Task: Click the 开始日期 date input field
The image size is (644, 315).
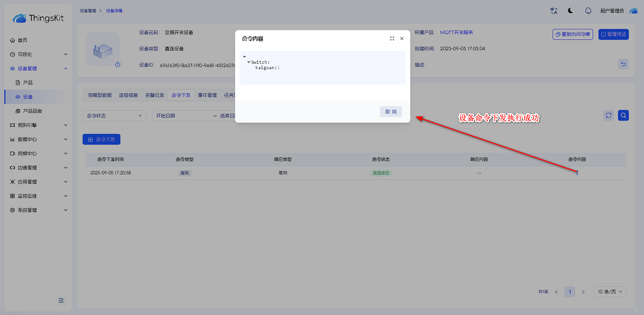Action: click(180, 116)
